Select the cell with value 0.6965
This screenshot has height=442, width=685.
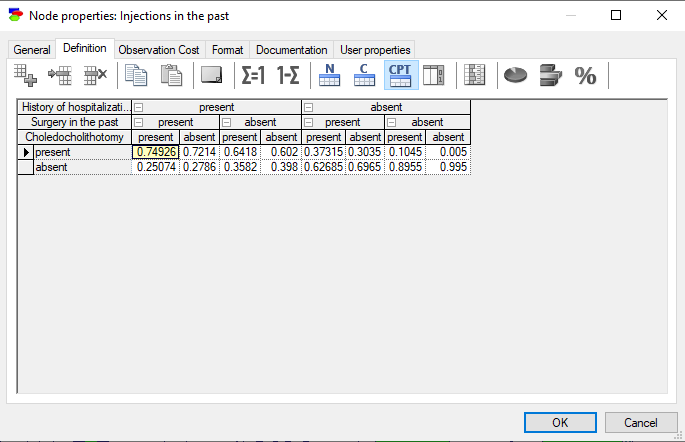365,167
